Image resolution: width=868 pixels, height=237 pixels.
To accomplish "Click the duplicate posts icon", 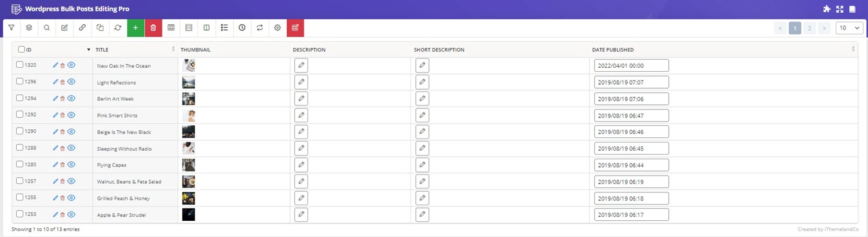I will coord(100,28).
